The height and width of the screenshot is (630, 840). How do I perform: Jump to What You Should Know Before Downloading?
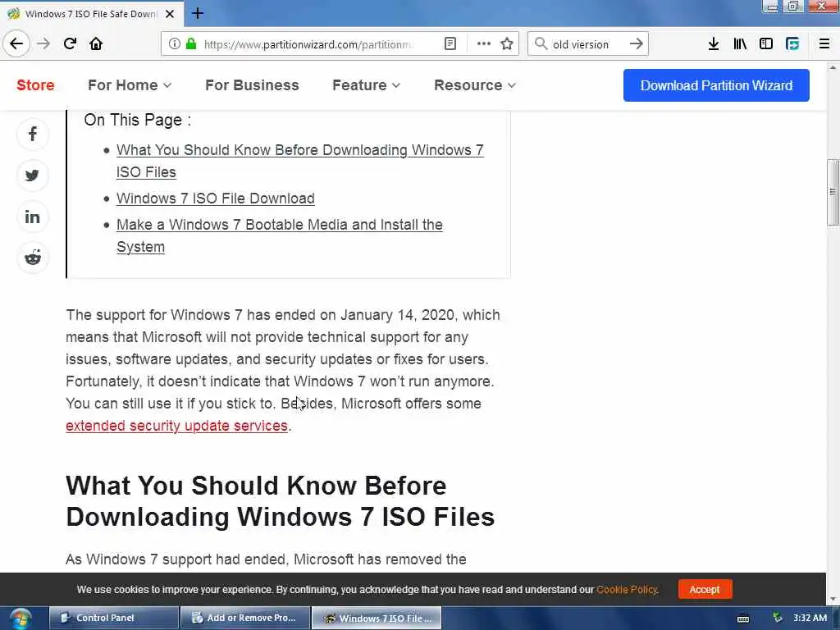[300, 161]
